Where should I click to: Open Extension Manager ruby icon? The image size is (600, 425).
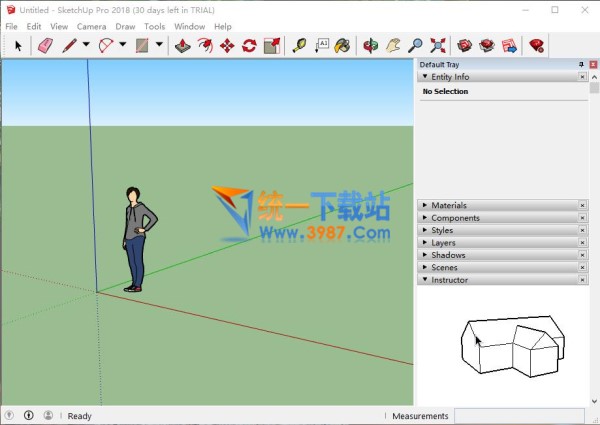coord(536,46)
